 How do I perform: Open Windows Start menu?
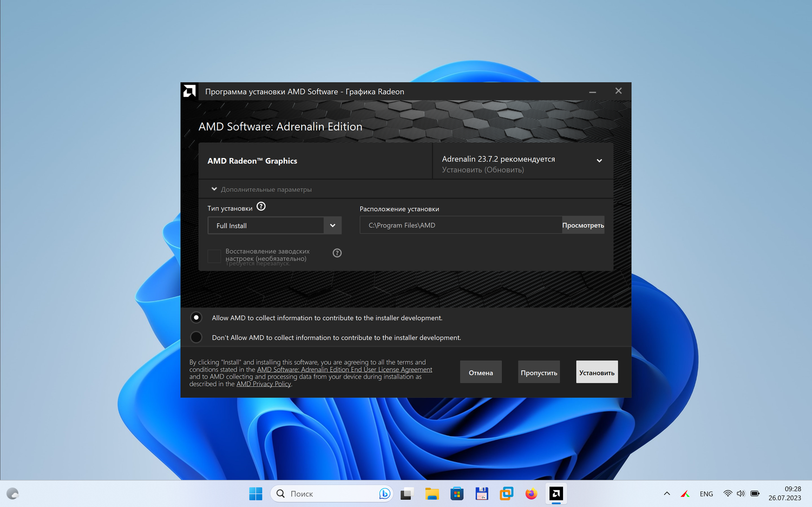256,493
